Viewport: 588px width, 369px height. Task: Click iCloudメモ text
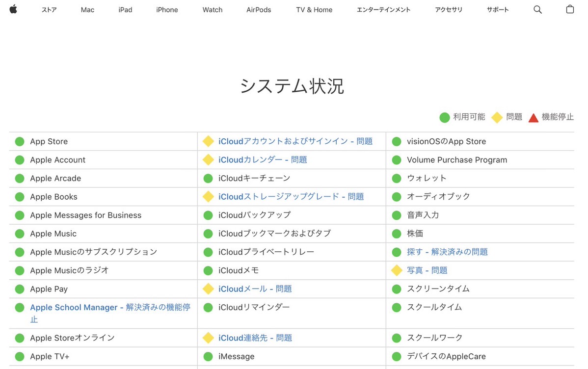pos(239,270)
